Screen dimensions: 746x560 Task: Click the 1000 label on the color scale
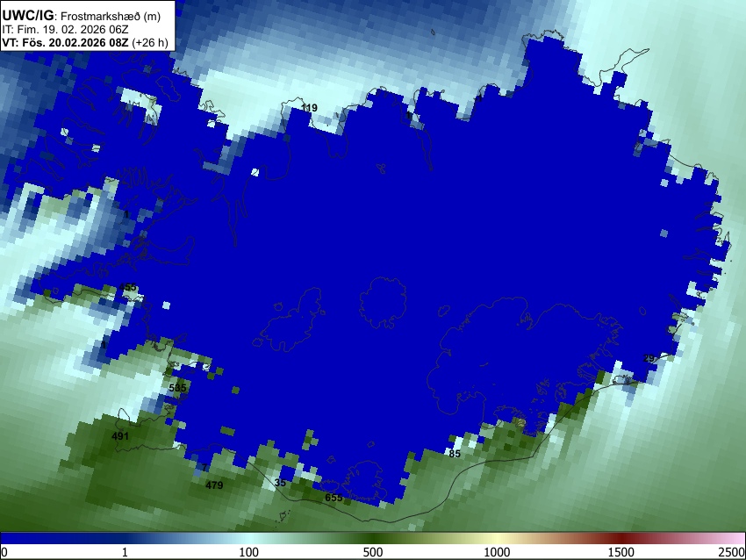click(x=497, y=552)
